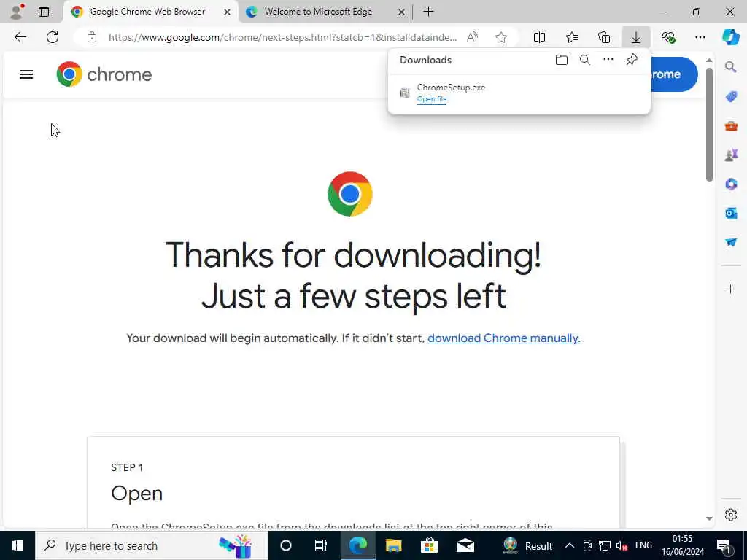Screen dimensions: 747x560
Task: Open sidebar settings gear
Action: tap(731, 515)
